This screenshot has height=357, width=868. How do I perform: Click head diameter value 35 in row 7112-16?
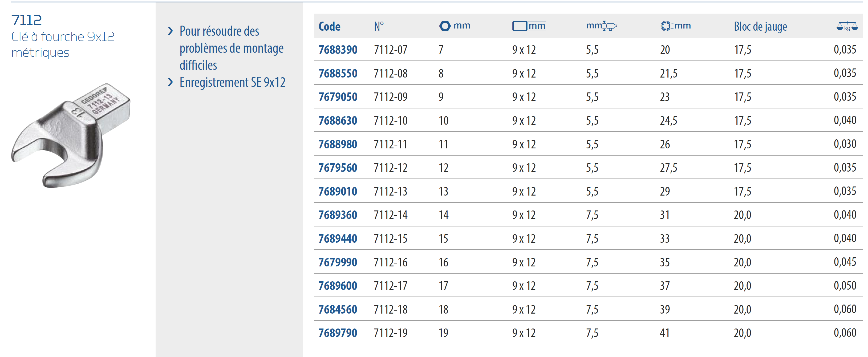pos(665,262)
